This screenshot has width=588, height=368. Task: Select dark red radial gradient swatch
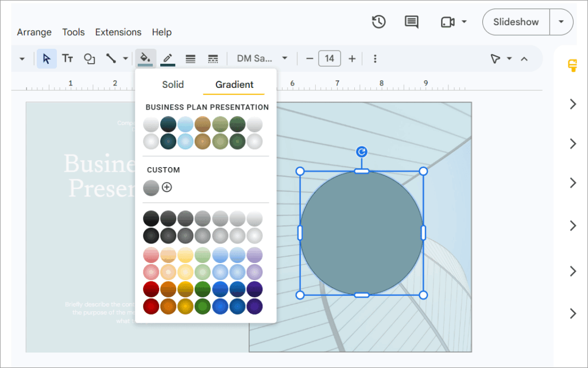[x=151, y=307]
